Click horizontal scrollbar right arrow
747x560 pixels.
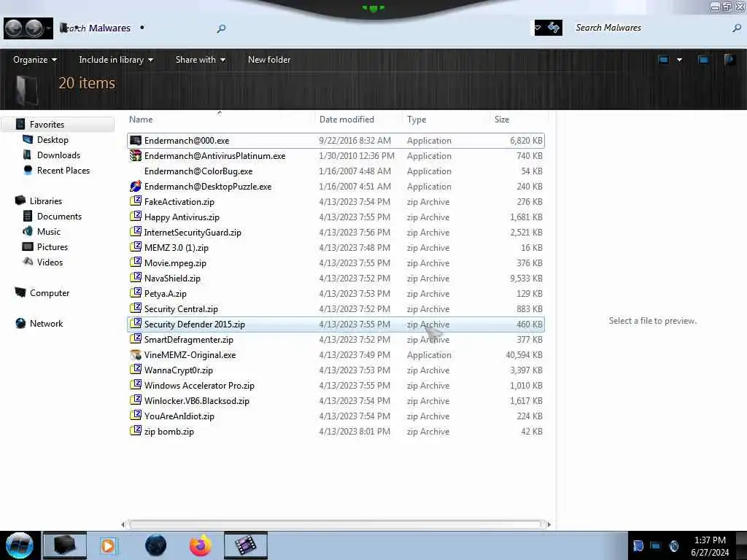point(549,524)
